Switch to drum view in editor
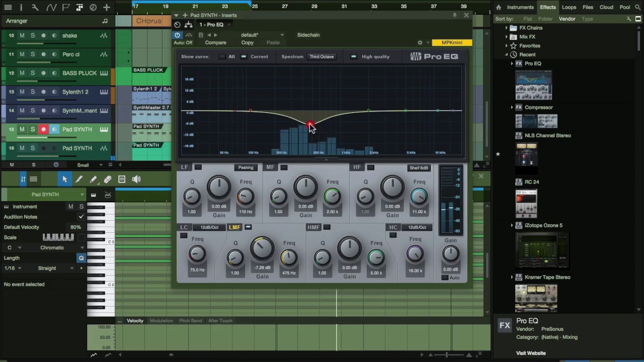Viewport: 644px width, 362px height. click(x=108, y=195)
